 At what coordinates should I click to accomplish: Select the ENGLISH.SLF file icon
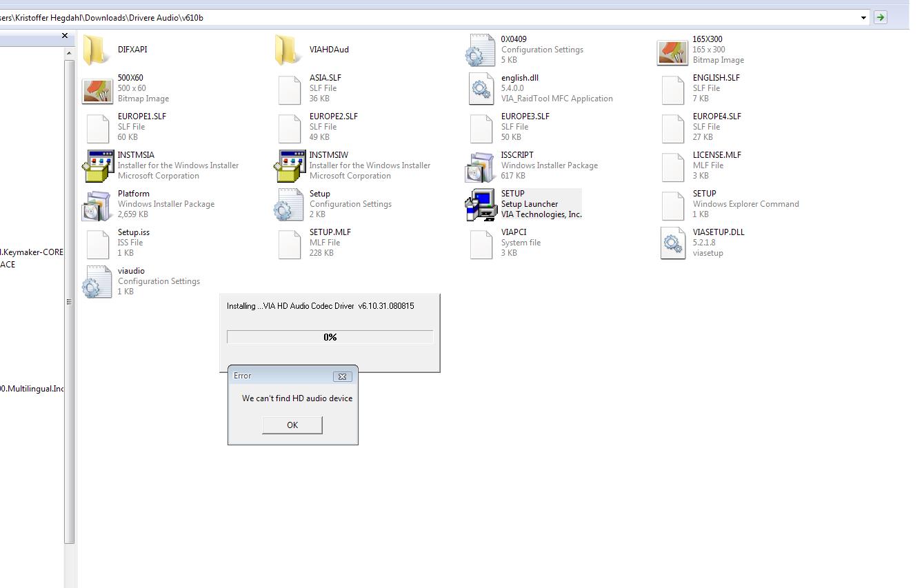[x=673, y=89]
